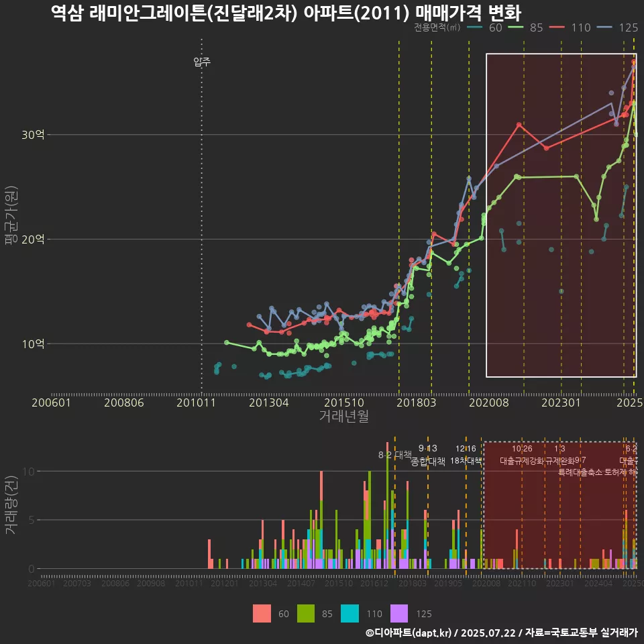Click 200908 tick on volume chart x-axis

click(x=151, y=583)
